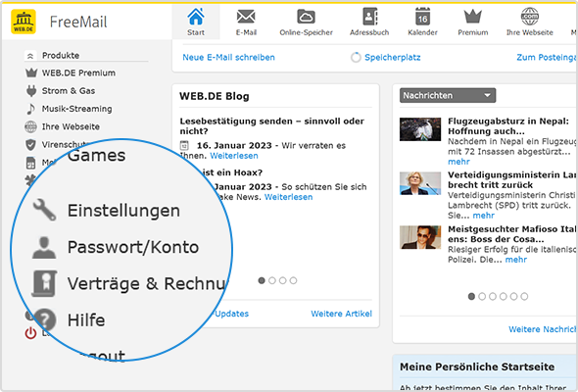Switch to the Kalender tab
Screen dimensions: 578x392
(422, 23)
